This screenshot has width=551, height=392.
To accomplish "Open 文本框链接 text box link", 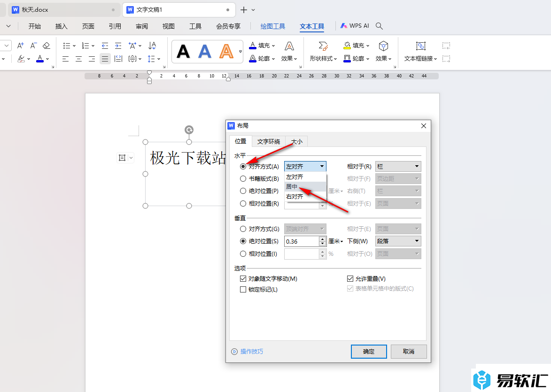I will (x=420, y=52).
